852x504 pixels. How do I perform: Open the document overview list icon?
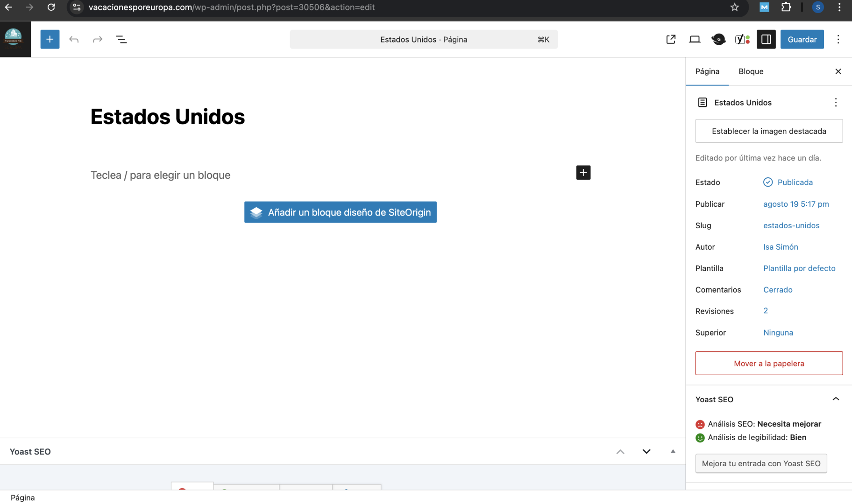click(x=121, y=39)
